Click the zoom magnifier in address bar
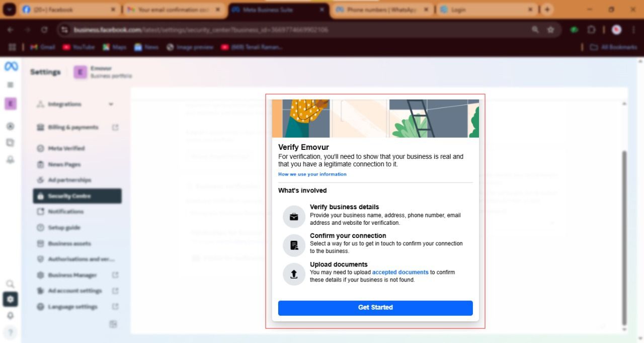This screenshot has height=343, width=644. [x=535, y=30]
